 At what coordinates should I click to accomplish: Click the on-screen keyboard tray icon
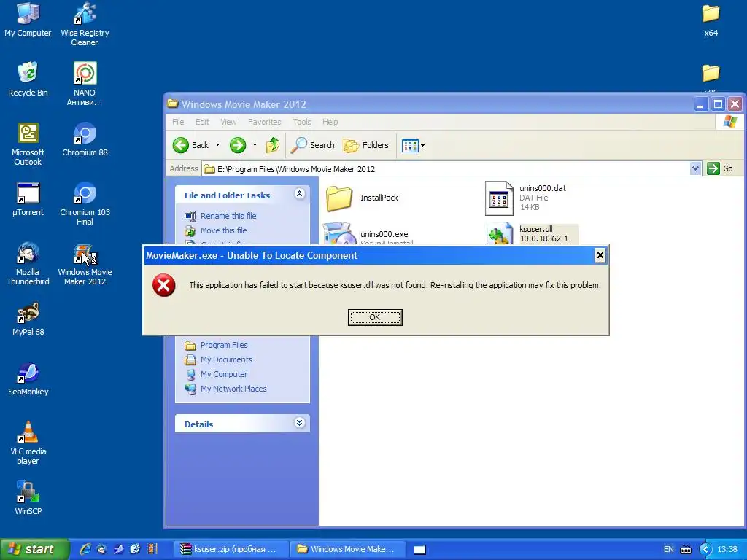click(686, 549)
